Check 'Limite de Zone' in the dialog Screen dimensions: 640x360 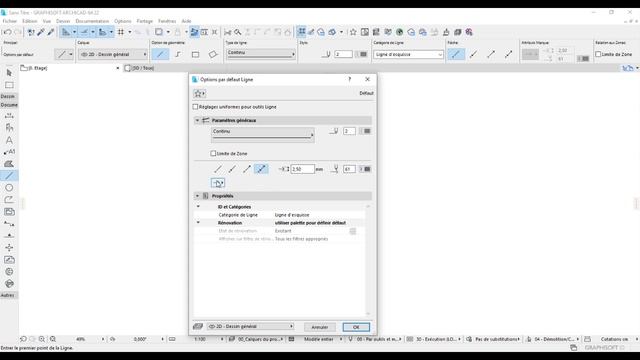point(213,153)
